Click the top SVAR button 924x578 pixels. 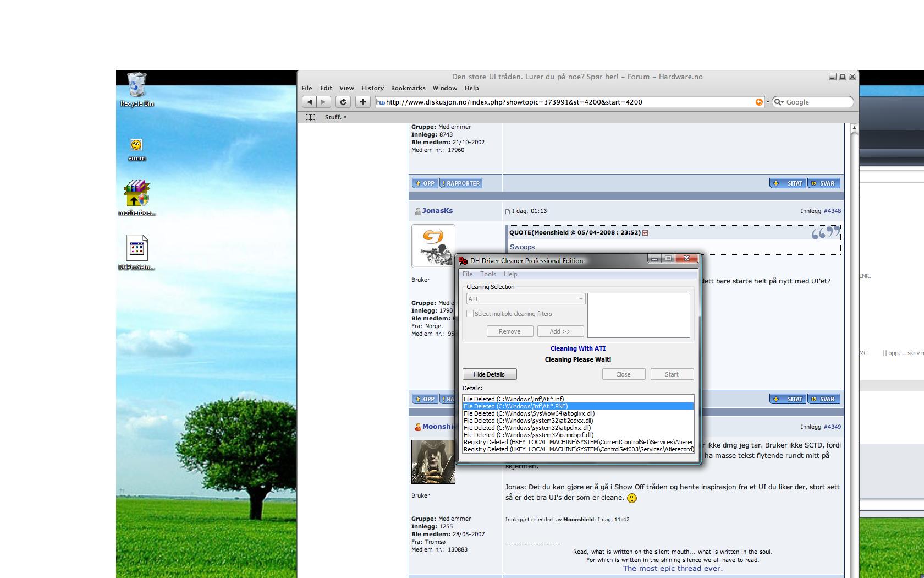(x=824, y=183)
